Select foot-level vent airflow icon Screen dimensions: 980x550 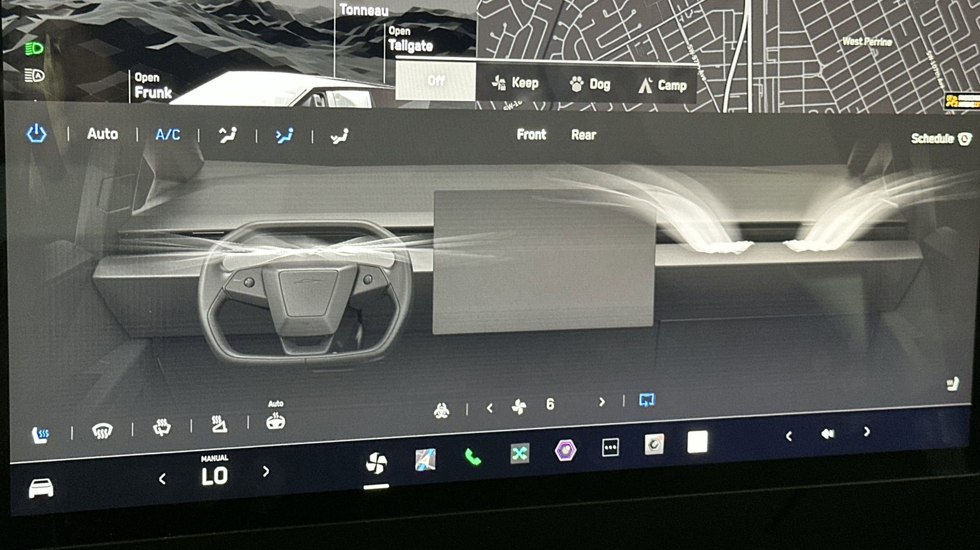pyautogui.click(x=339, y=136)
